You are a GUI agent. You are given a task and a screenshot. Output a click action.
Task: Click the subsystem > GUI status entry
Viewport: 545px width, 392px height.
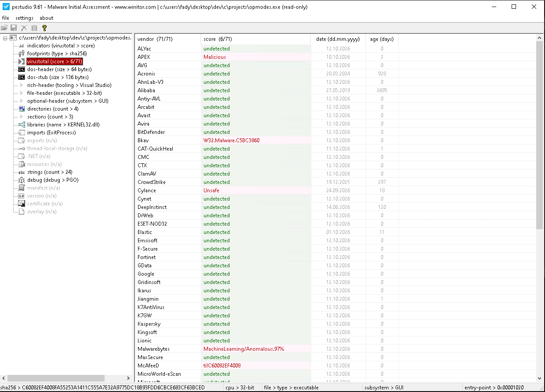(384, 388)
